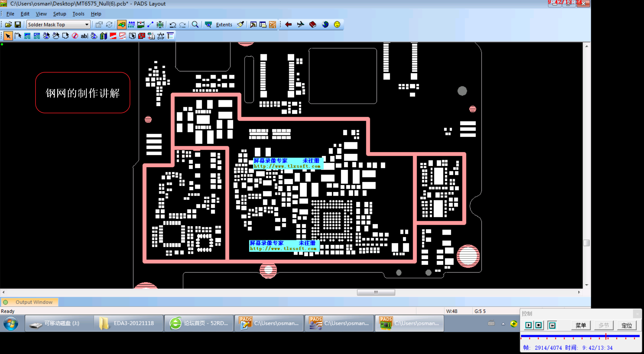
Task: Select the Copper Cut Out tool
Action: click(37, 36)
